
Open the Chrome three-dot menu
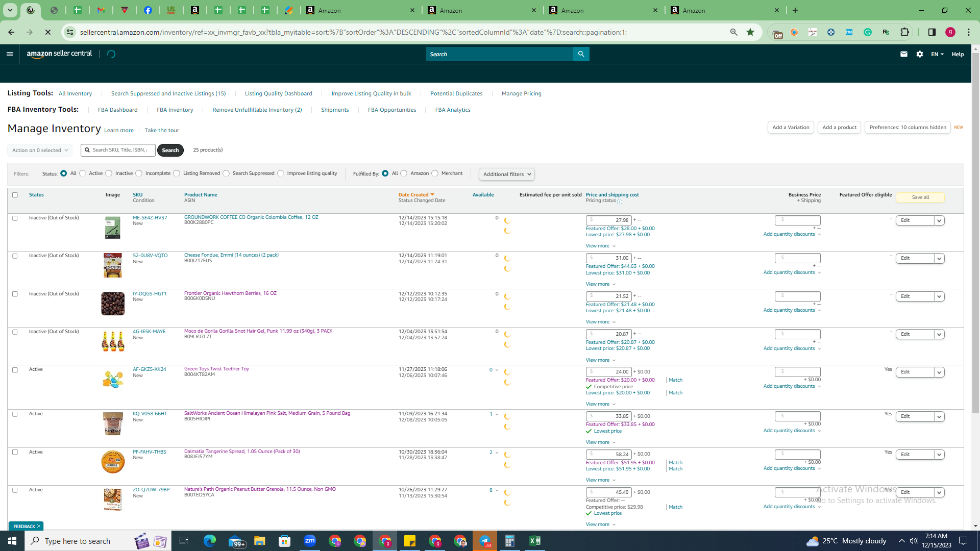point(969,32)
